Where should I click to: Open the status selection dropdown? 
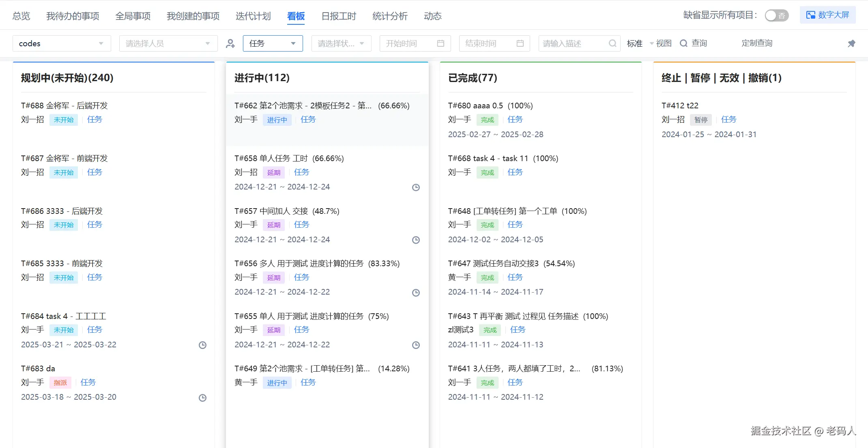(341, 43)
